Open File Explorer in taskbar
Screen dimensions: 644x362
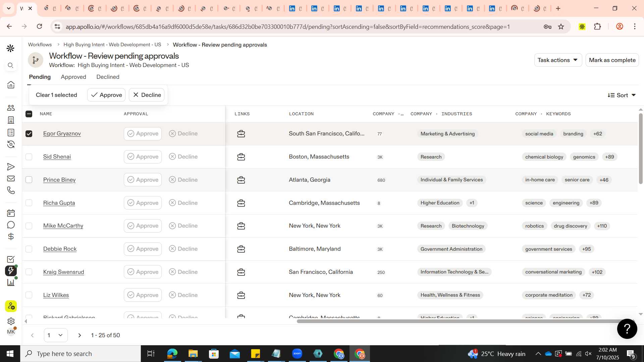click(x=193, y=354)
